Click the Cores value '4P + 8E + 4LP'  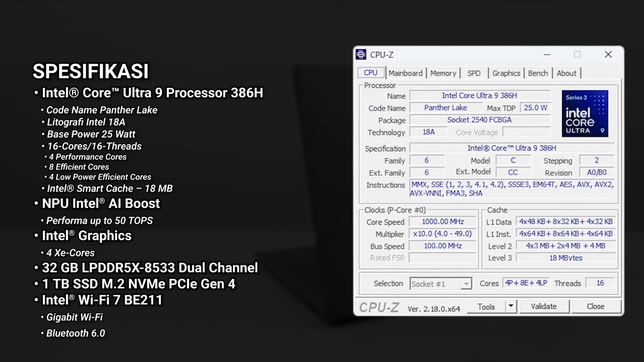click(x=527, y=283)
